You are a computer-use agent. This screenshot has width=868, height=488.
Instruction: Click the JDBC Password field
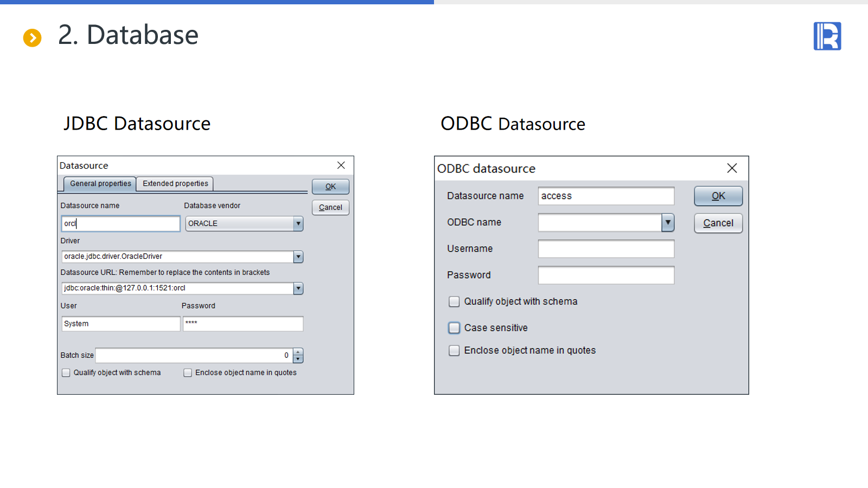[x=242, y=324]
